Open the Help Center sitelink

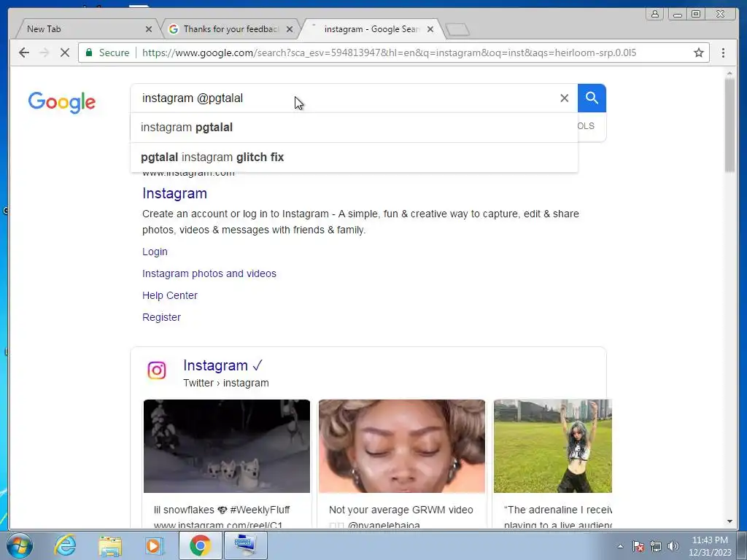[169, 295]
